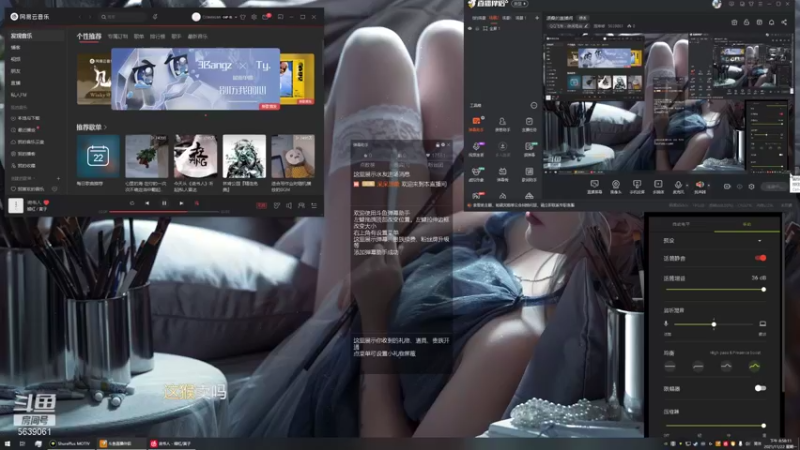The image size is (800, 450).
Task: Go back with the Cloud Music left arrow
Action: coord(80,17)
